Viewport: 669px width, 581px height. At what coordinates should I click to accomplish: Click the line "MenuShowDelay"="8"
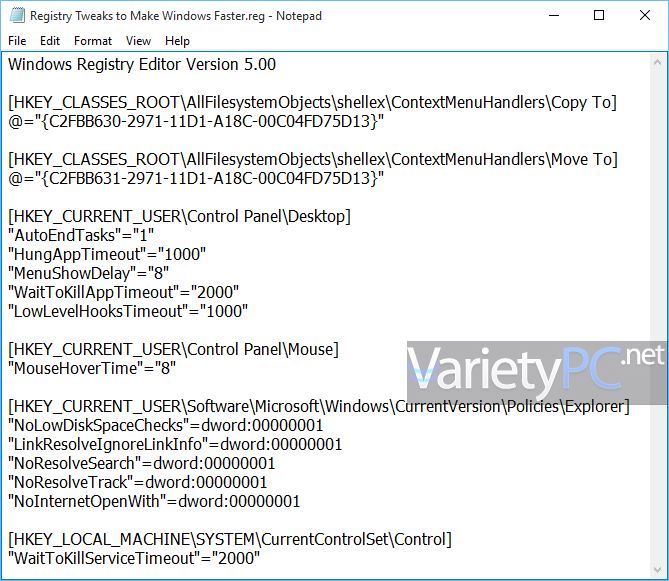pos(88,274)
